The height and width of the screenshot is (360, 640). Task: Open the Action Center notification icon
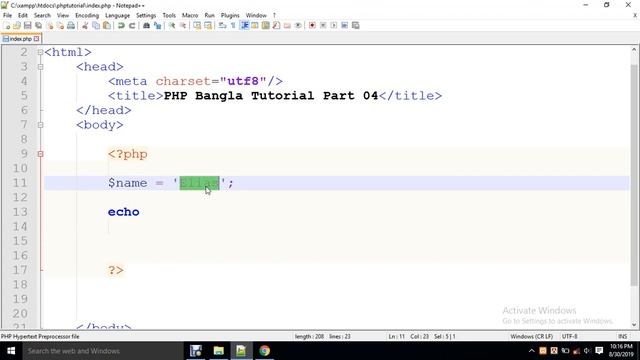tap(599, 351)
